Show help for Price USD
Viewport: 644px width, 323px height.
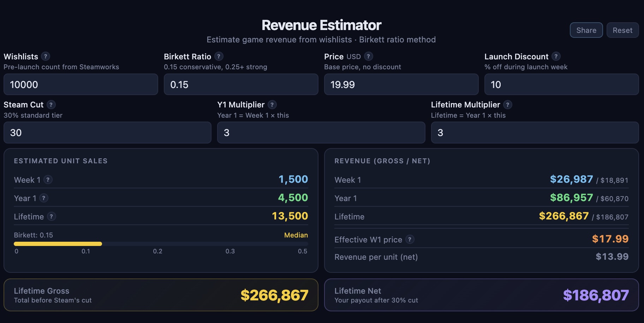coord(369,56)
